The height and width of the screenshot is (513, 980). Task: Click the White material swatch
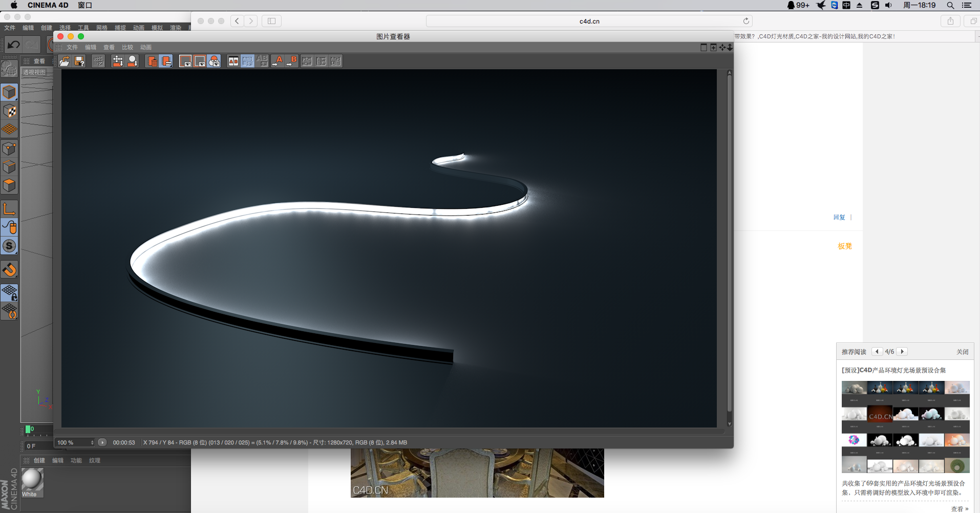click(x=32, y=482)
